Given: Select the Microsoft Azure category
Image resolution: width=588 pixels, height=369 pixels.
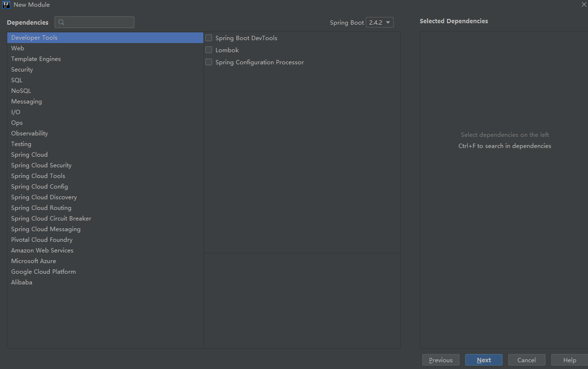Looking at the screenshot, I should pyautogui.click(x=105, y=261).
